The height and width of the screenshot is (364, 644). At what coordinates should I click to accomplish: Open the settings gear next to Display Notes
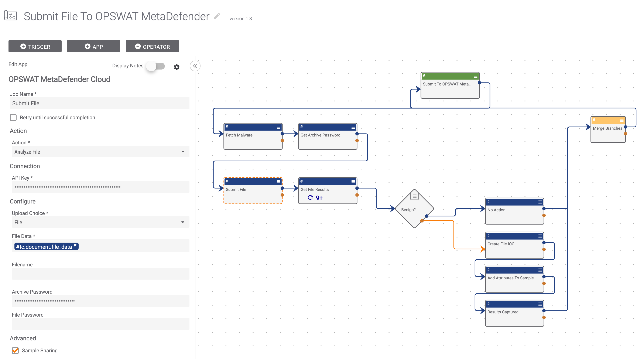177,67
